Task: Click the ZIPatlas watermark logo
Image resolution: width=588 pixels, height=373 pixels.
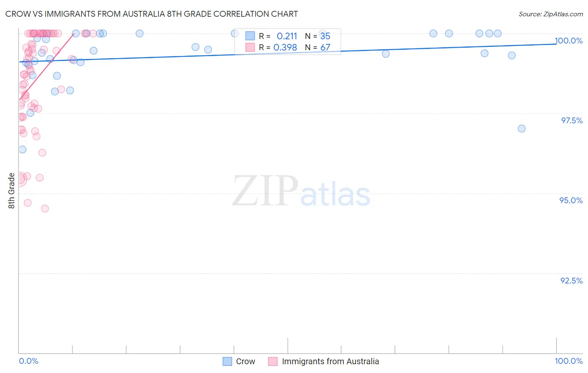Action: point(301,192)
